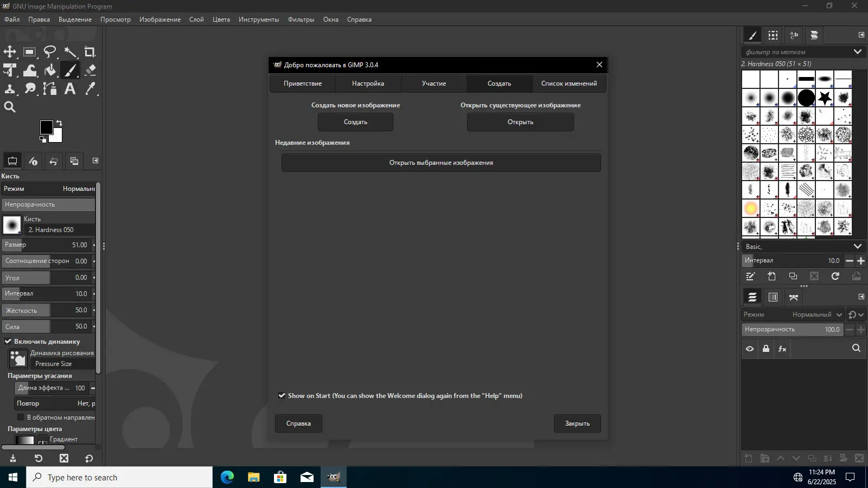
Task: Swap foreground and background colors
Action: 59,123
